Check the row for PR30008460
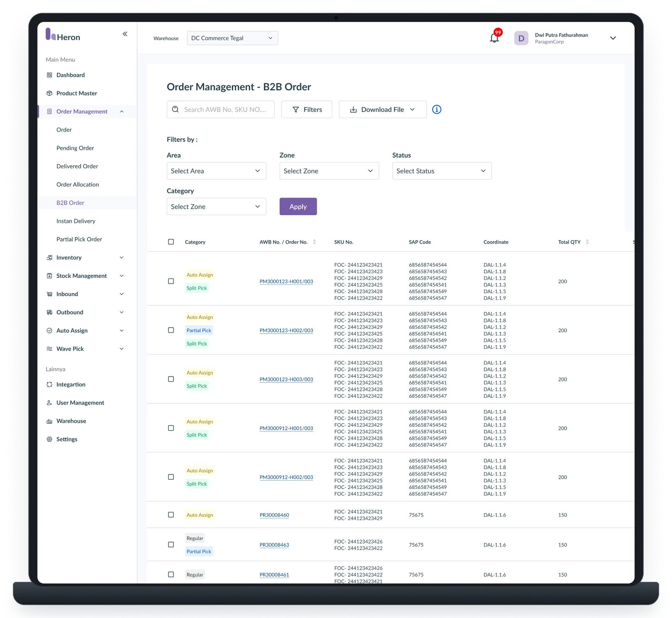 [171, 515]
